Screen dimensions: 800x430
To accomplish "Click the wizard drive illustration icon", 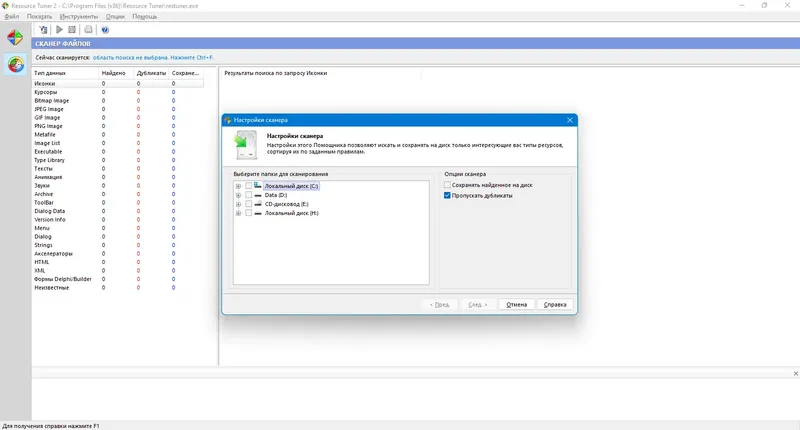I will click(246, 145).
